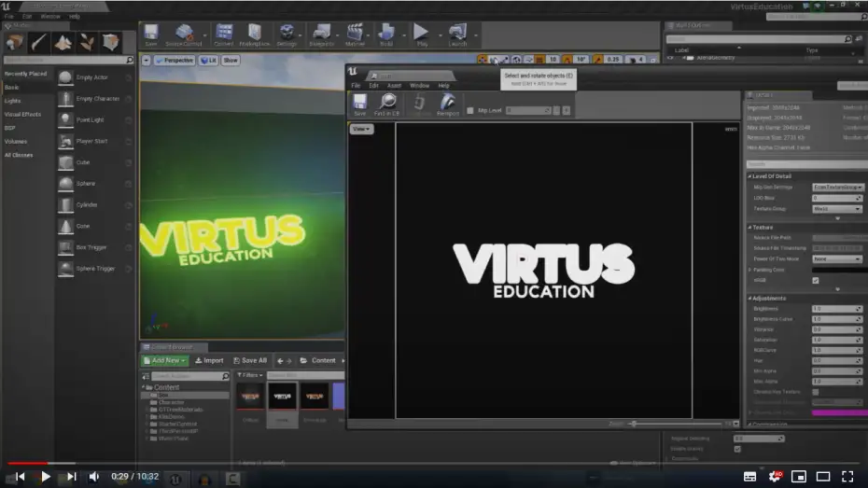Toggle rotation snapping icon in viewport

point(567,59)
